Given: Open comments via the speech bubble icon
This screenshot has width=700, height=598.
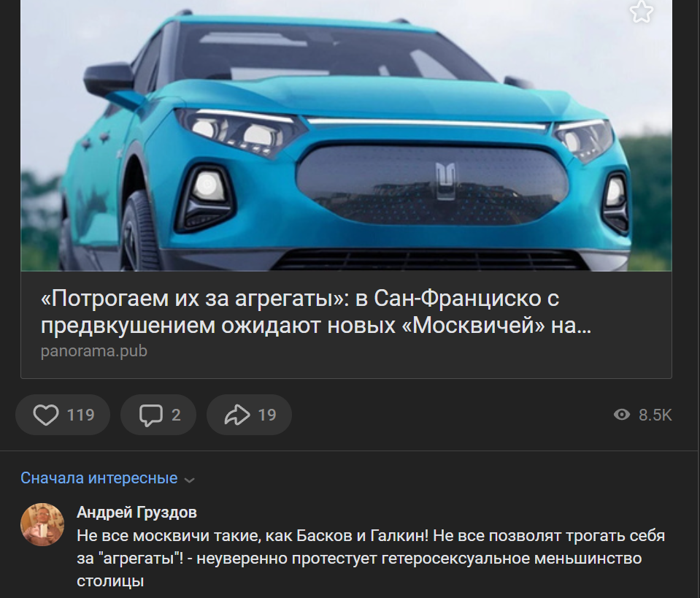Looking at the screenshot, I should [151, 415].
